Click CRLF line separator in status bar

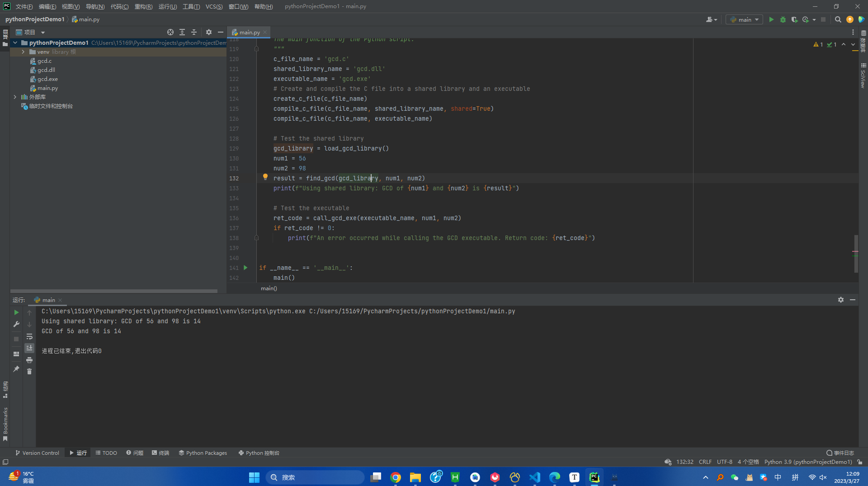705,462
